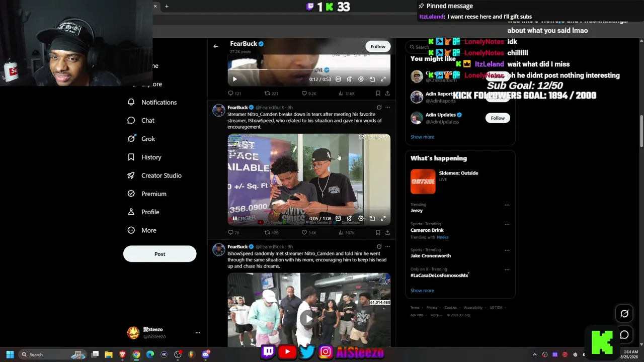Open more options for the Cameron Brink trend

(x=507, y=224)
